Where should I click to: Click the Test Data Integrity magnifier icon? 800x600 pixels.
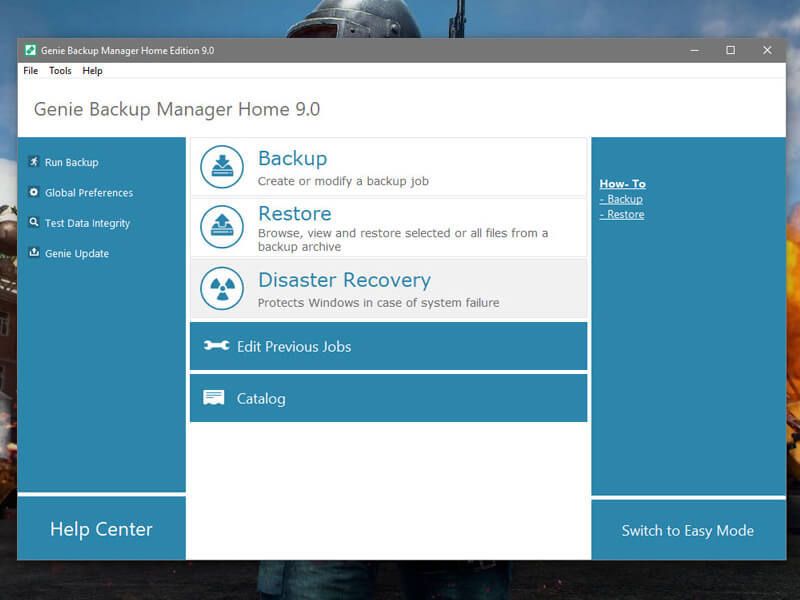34,223
